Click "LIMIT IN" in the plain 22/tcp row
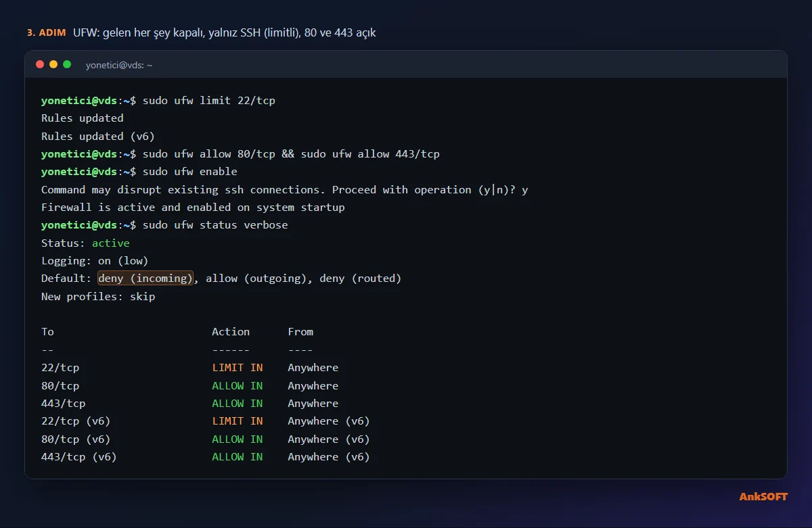Viewport: 812px width, 528px height. [x=238, y=368]
